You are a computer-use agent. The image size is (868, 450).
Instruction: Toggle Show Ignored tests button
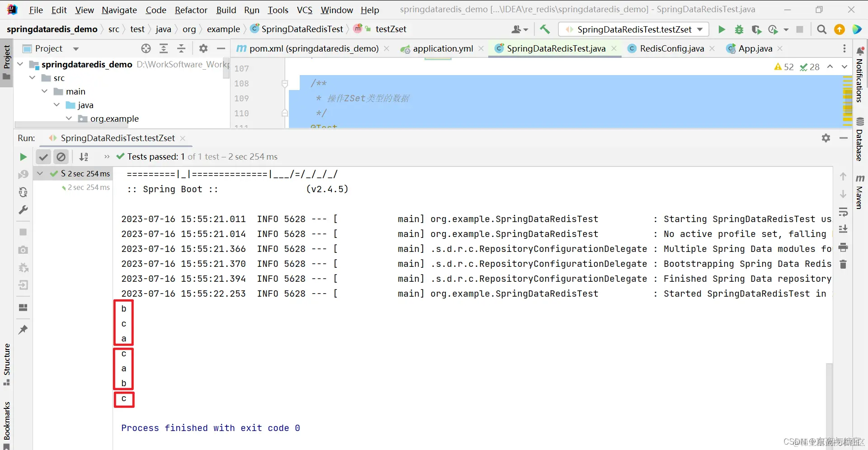[x=61, y=157]
